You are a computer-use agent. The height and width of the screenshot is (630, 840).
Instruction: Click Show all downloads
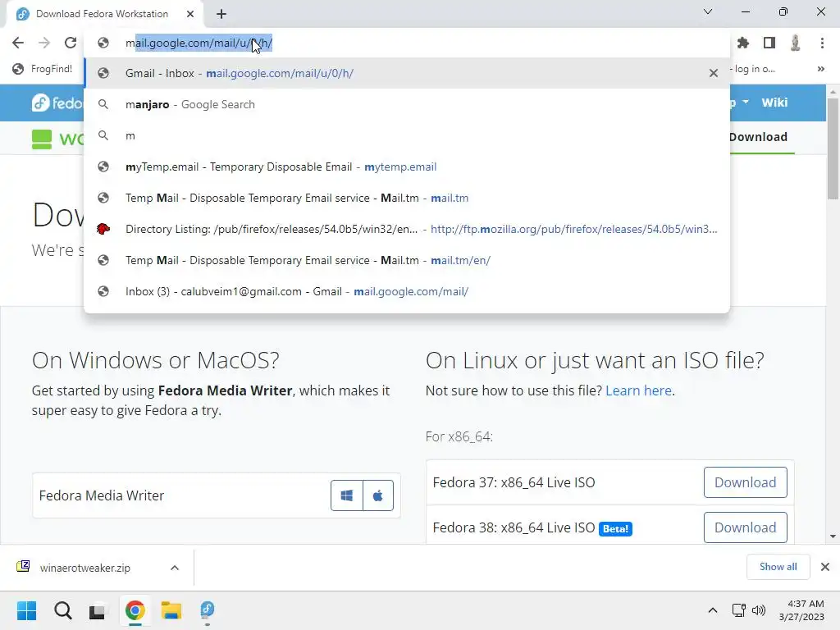tap(778, 567)
